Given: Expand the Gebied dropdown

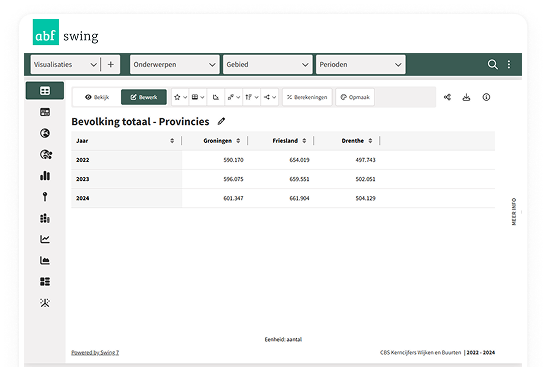Looking at the screenshot, I should coord(267,64).
